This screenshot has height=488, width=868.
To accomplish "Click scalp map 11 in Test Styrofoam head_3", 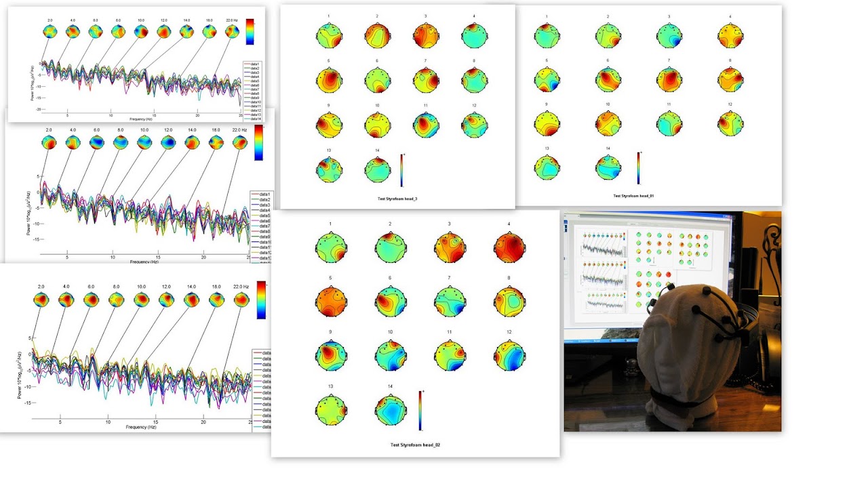I will [x=427, y=124].
